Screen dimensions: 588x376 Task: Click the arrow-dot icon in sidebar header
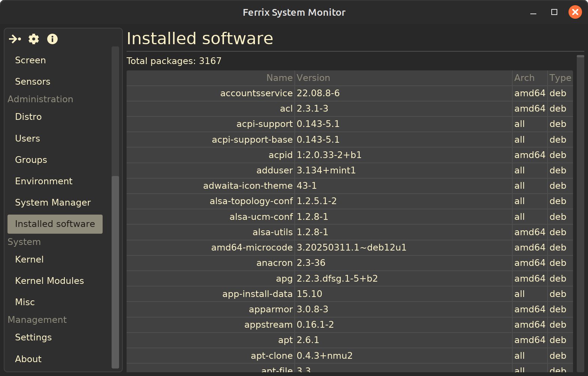[15, 39]
